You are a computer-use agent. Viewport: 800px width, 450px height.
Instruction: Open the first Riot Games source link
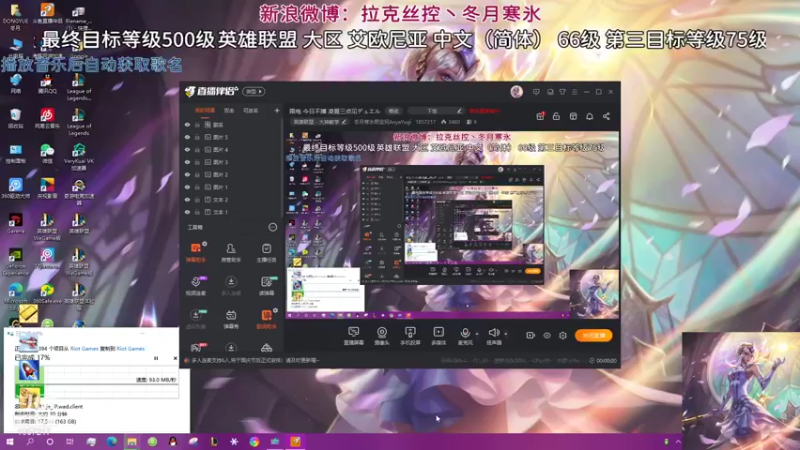(84, 348)
